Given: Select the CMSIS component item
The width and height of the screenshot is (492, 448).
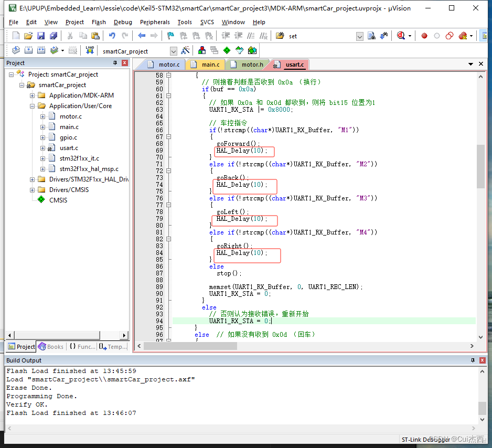Looking at the screenshot, I should pyautogui.click(x=58, y=200).
